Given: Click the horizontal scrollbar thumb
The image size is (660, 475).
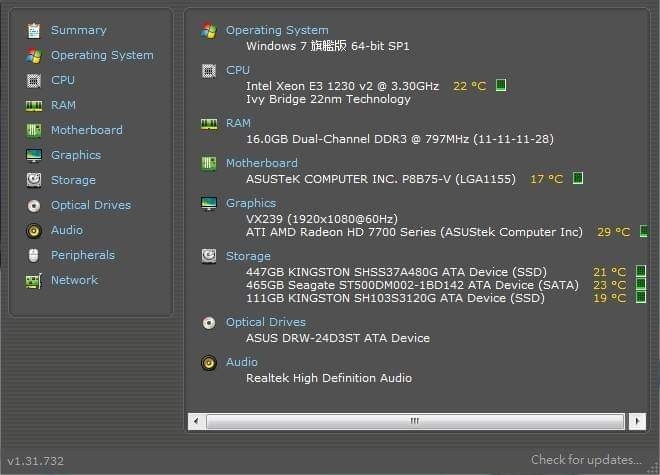Looking at the screenshot, I should pos(415,421).
